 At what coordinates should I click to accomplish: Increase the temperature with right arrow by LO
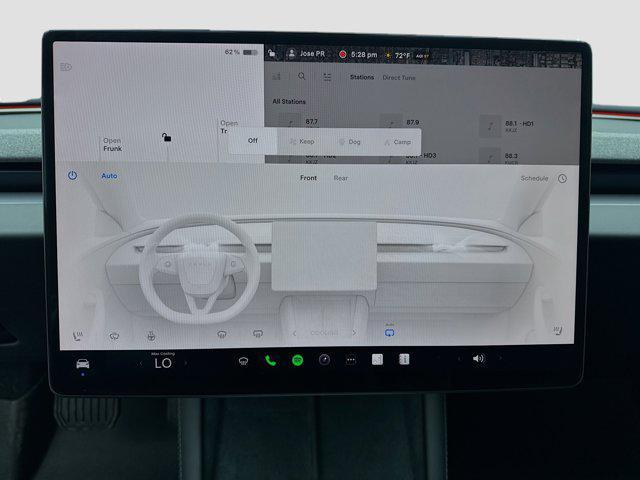[x=186, y=363]
